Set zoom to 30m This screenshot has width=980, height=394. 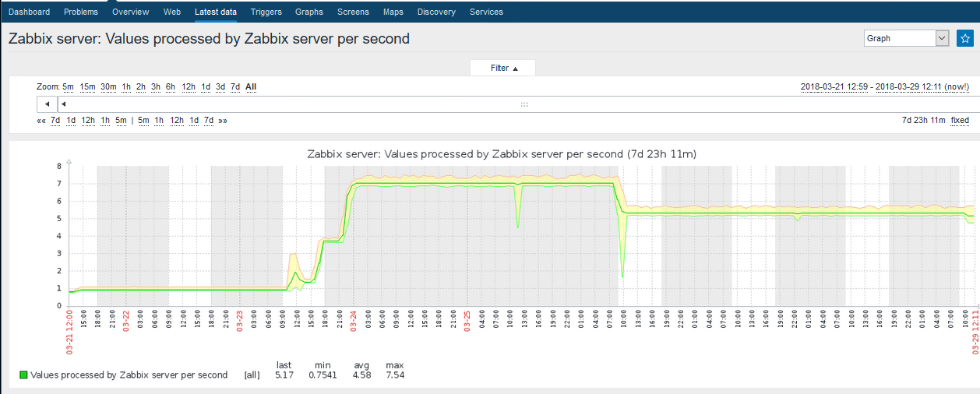[108, 87]
